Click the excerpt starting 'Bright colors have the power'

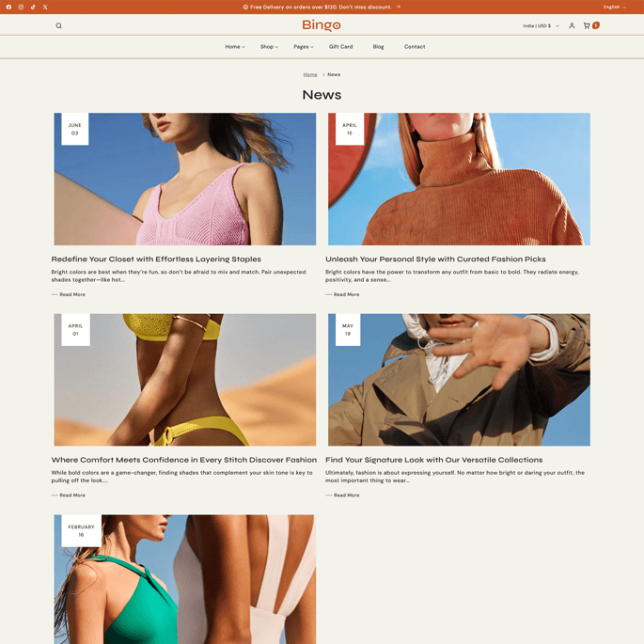(x=452, y=276)
